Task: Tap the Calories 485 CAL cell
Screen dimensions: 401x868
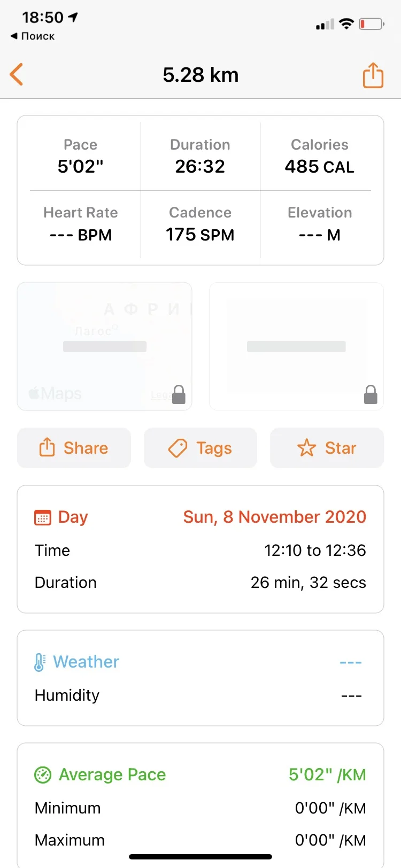Action: coord(319,157)
